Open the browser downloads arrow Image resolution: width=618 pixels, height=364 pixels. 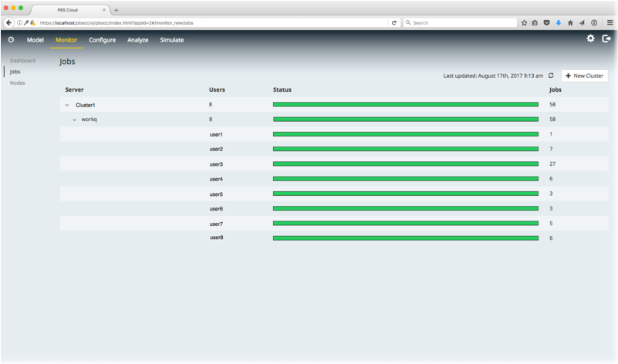(559, 23)
